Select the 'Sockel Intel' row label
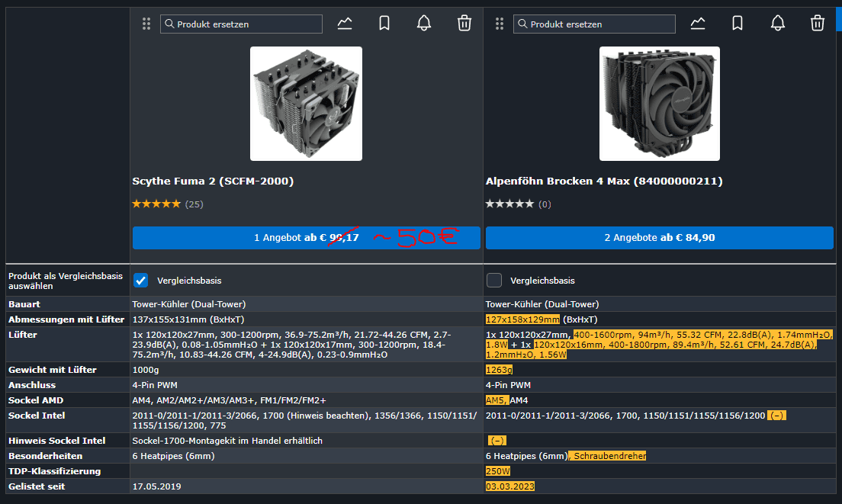The width and height of the screenshot is (842, 504). [x=37, y=416]
